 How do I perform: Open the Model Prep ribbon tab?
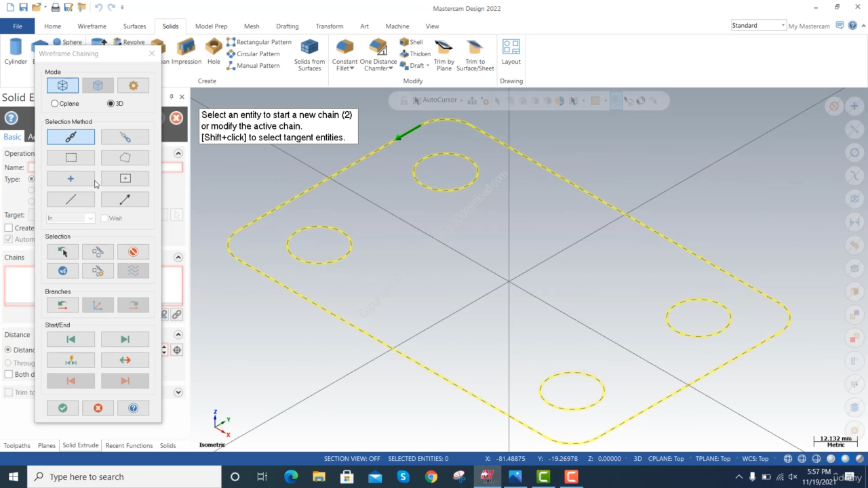point(211,26)
